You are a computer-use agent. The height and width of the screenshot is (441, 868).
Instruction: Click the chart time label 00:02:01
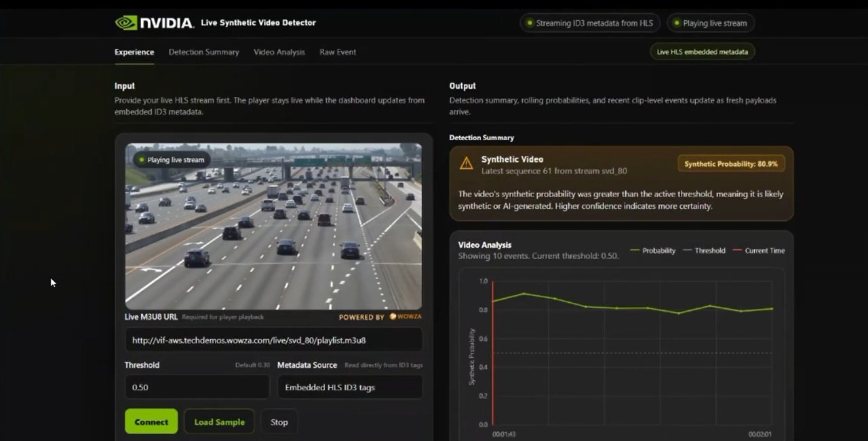(x=760, y=434)
